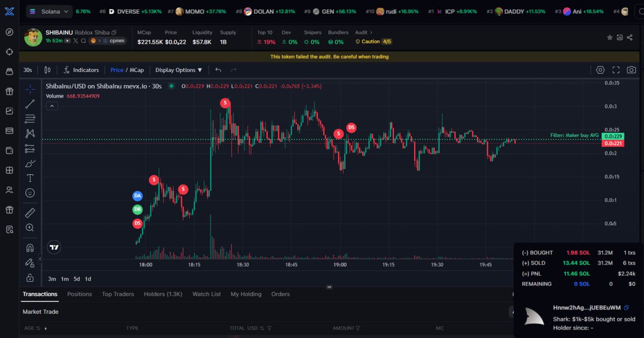
Task: Open chart settings hexagon icon
Action: pyautogui.click(x=600, y=70)
